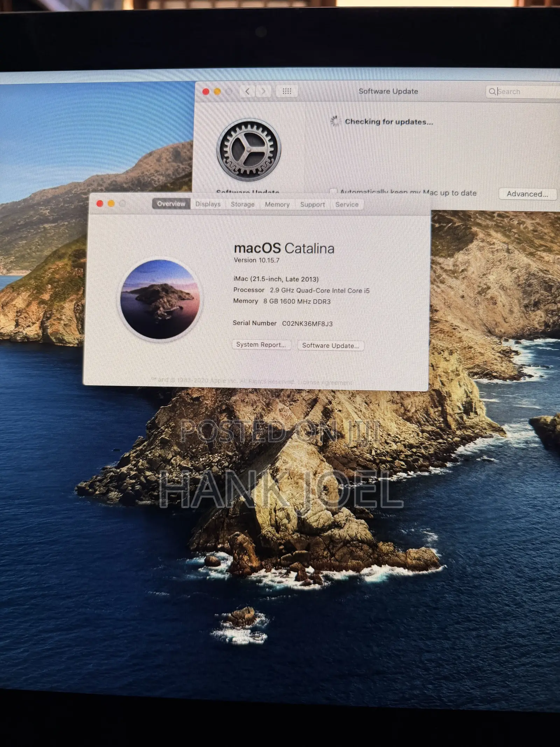Go back in the Software Update window
The width and height of the screenshot is (560, 747).
[x=247, y=92]
